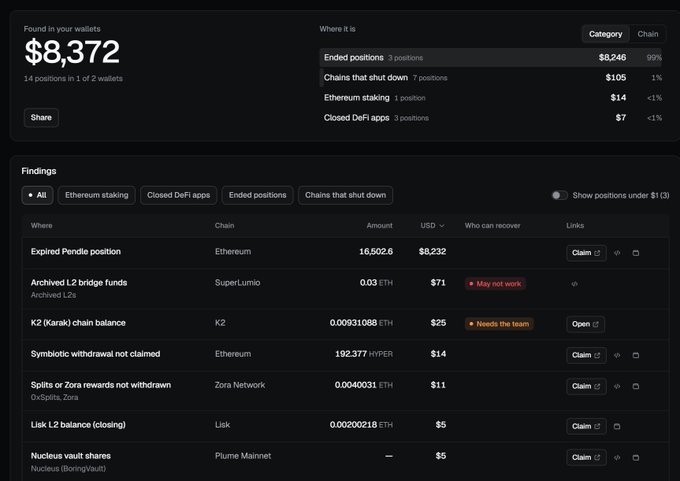Open the K2 (Karak) chain balance link

click(585, 324)
